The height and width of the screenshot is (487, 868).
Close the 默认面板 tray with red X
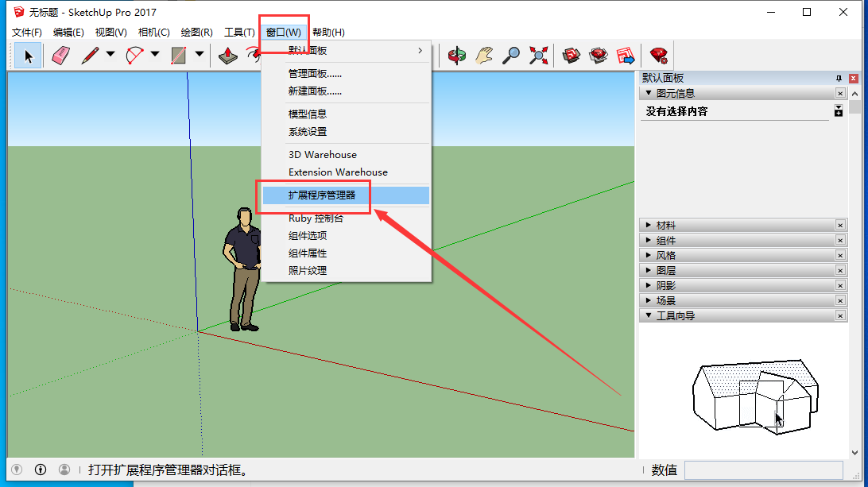853,79
